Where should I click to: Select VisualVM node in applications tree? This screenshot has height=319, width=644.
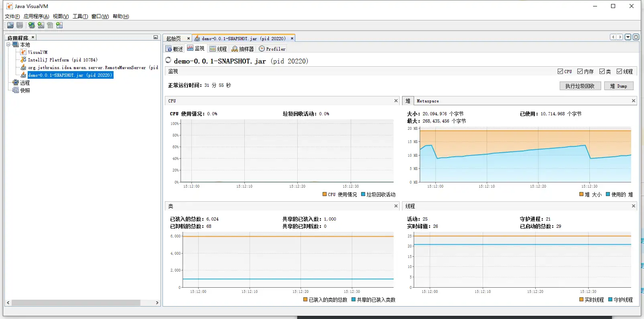[x=37, y=52]
